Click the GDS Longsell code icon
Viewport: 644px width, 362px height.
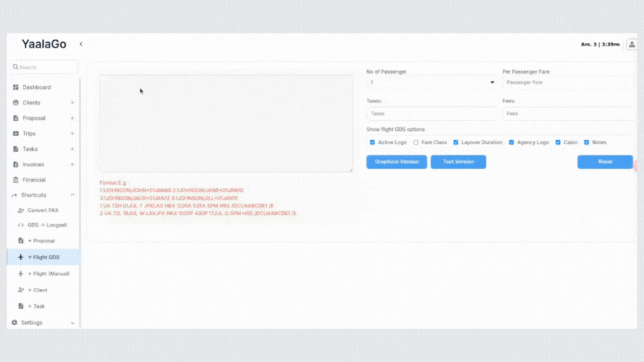point(21,225)
